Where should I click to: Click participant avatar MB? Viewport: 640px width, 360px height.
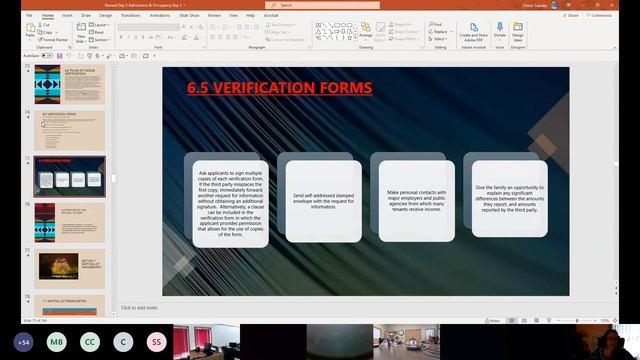(x=57, y=342)
